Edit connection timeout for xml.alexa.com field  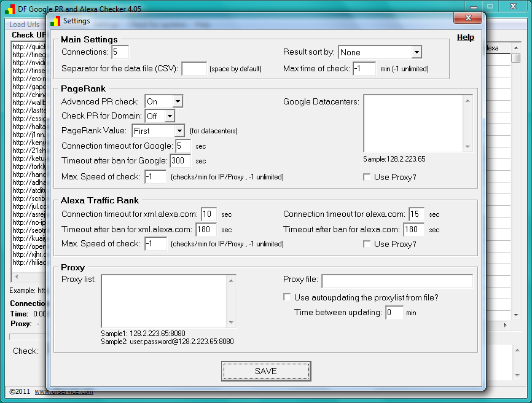click(209, 214)
